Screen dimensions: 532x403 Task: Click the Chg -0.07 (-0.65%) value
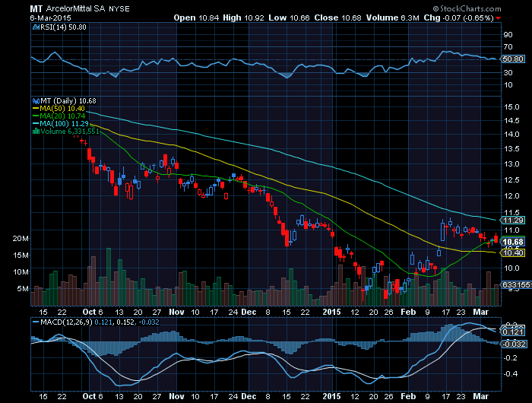(458, 17)
